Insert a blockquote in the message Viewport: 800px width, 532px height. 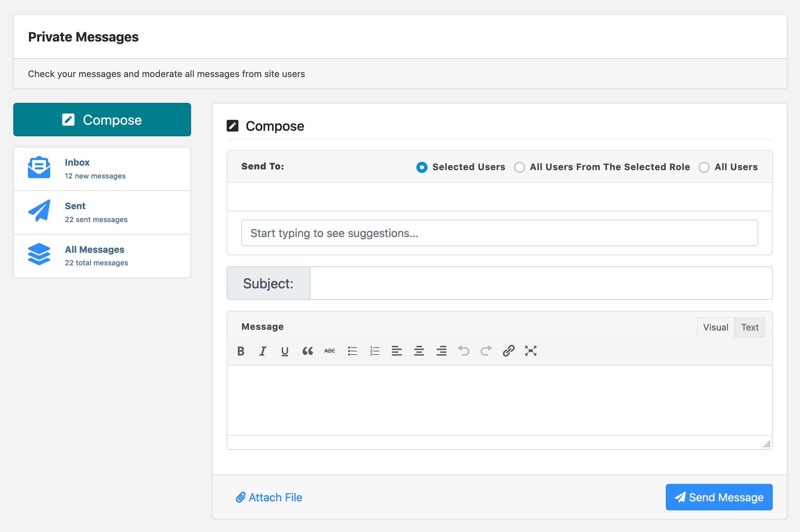(x=307, y=351)
